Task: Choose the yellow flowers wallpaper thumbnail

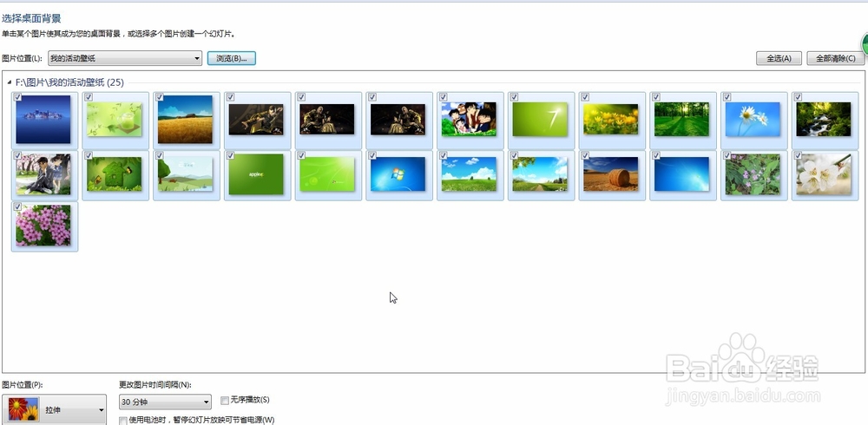Action: click(610, 119)
